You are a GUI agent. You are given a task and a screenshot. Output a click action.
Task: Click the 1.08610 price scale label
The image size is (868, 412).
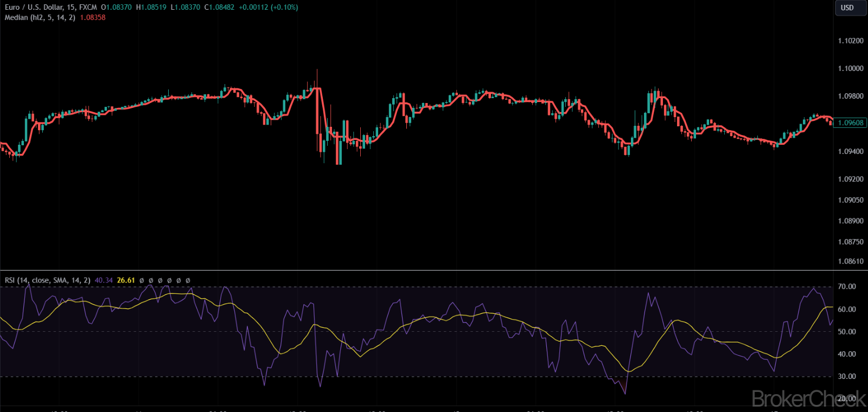[850, 261]
